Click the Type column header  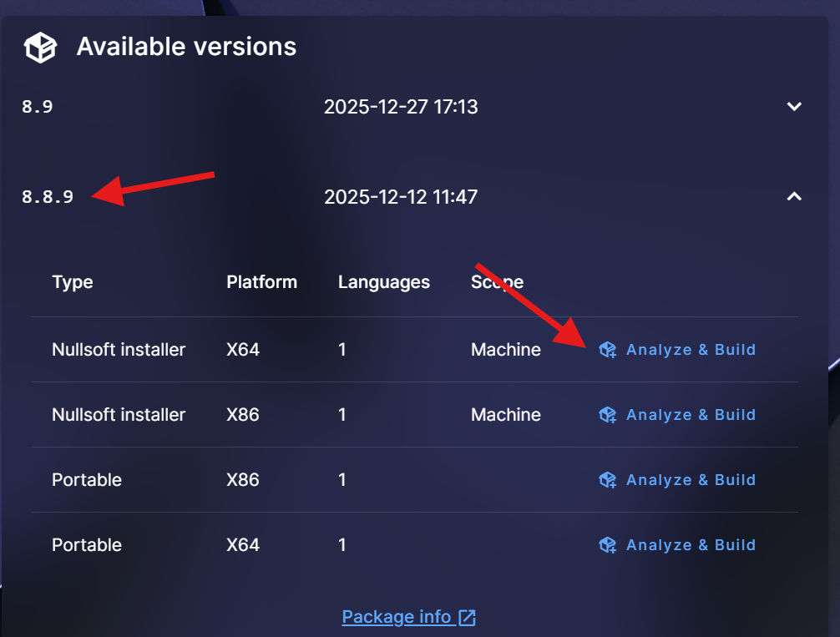tap(72, 282)
